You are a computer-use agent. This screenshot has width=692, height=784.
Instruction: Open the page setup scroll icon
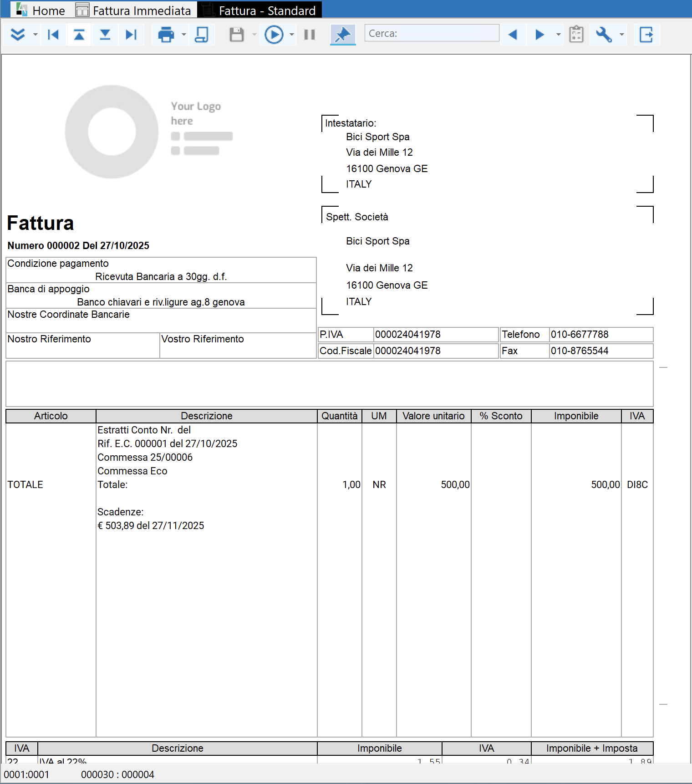[201, 35]
